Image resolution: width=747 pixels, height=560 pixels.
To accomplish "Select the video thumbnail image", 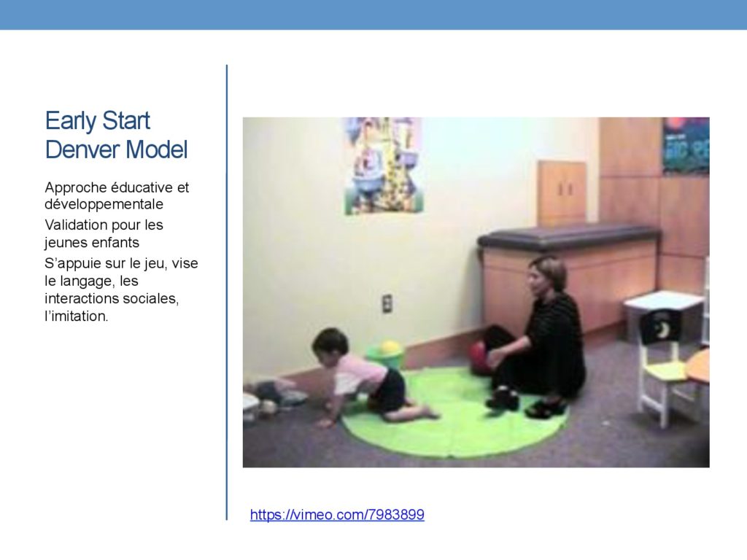I will click(x=476, y=292).
